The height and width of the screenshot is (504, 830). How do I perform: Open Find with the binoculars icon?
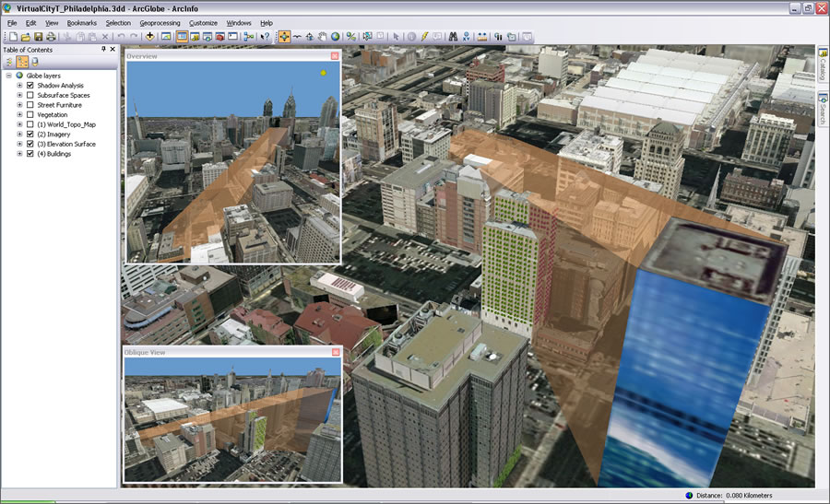(453, 37)
